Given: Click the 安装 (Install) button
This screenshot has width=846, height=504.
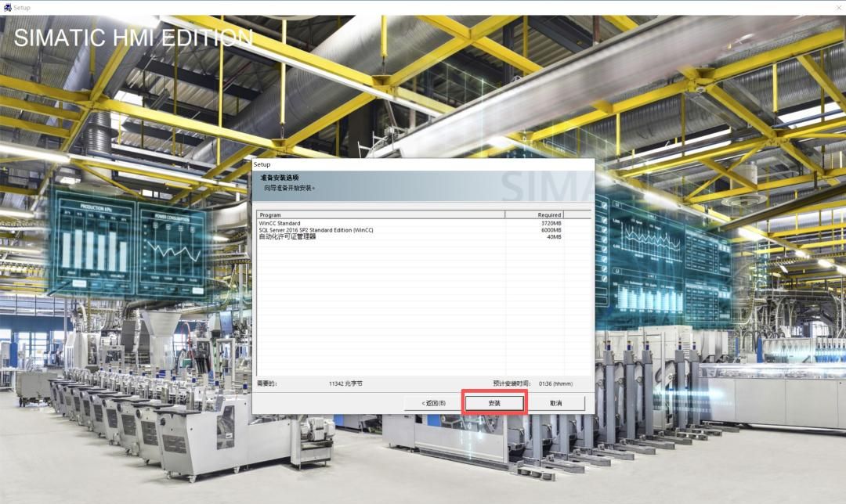Looking at the screenshot, I should 494,403.
